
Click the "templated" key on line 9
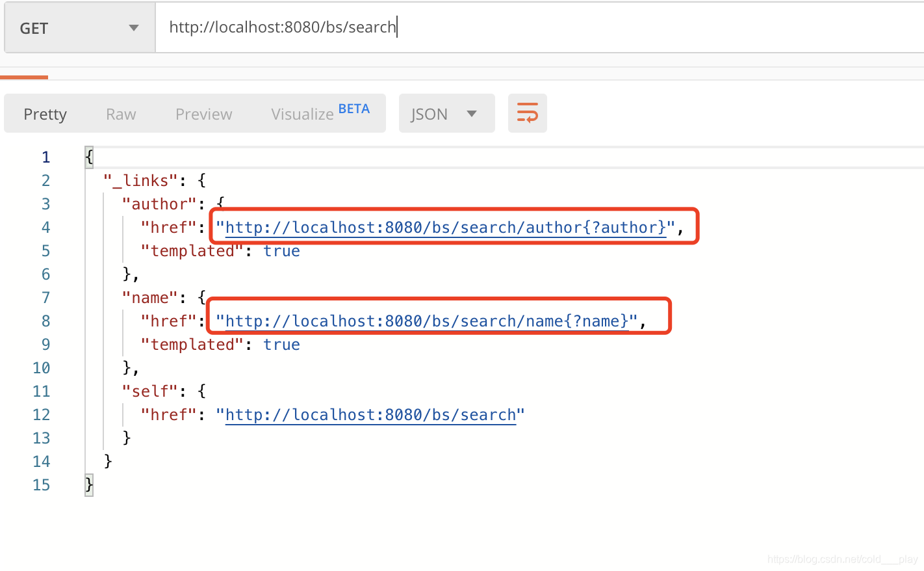click(192, 345)
